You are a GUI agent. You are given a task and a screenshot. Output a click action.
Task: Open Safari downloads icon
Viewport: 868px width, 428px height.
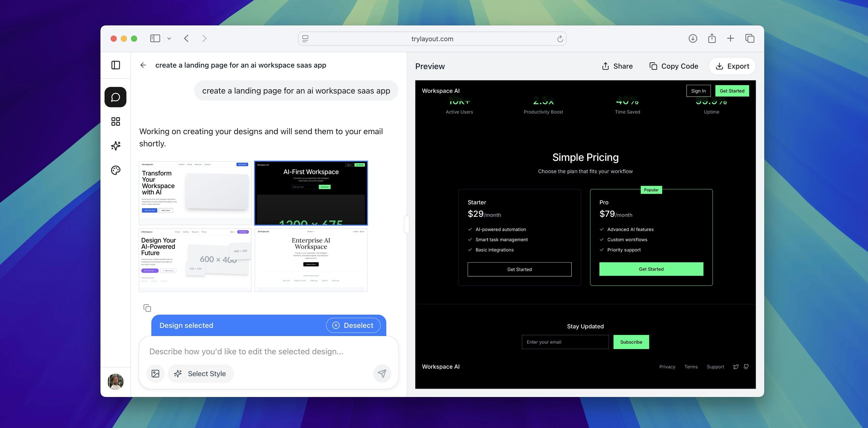(x=693, y=38)
